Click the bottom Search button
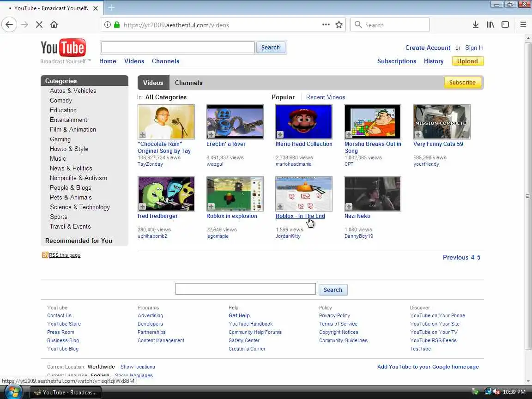 click(x=332, y=290)
